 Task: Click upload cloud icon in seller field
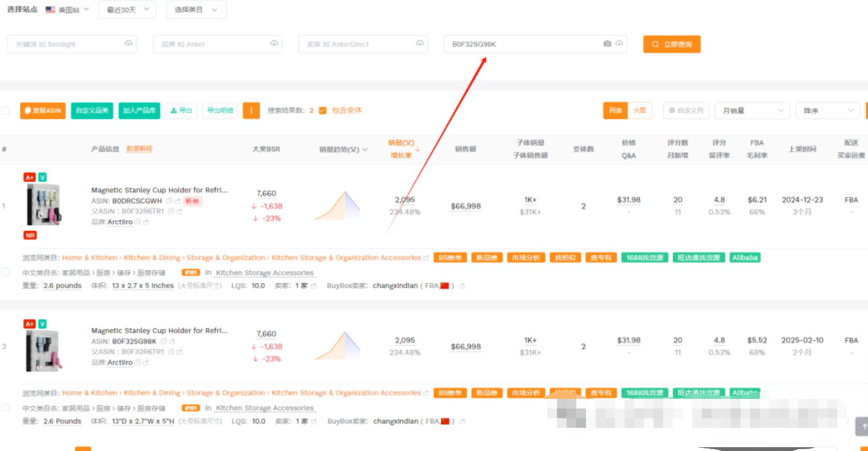pyautogui.click(x=420, y=43)
